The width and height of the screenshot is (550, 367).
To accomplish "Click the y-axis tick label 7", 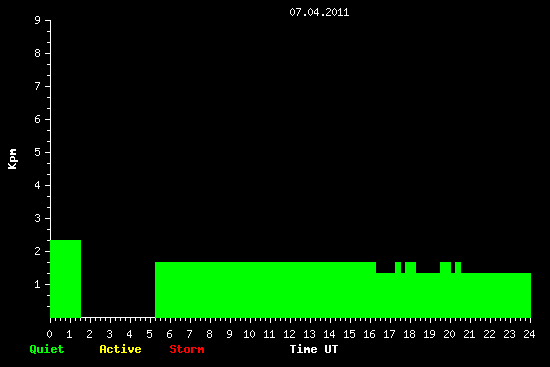I will point(38,87).
